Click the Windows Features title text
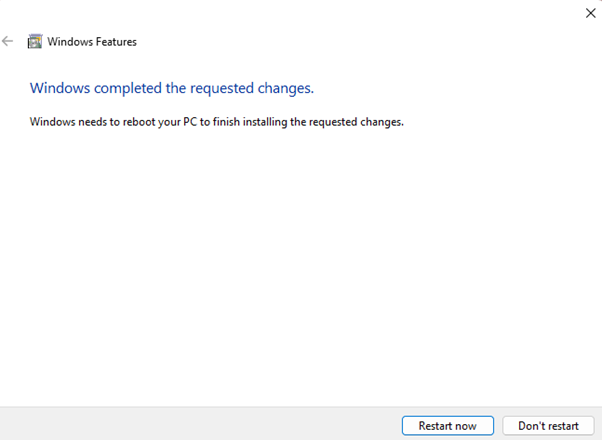 (x=92, y=42)
